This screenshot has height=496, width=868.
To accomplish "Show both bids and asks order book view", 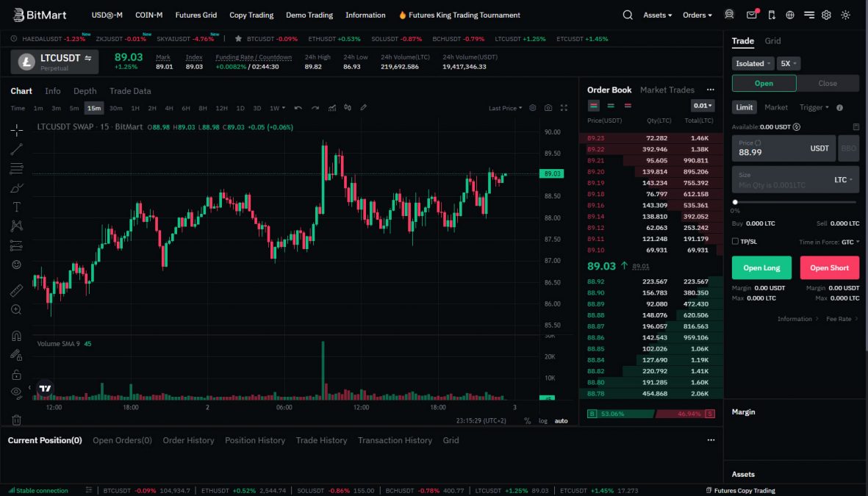I will click(x=593, y=106).
